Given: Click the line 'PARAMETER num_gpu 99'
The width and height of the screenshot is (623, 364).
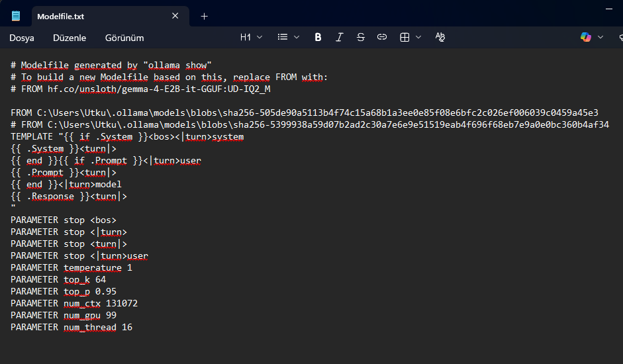Looking at the screenshot, I should pyautogui.click(x=64, y=316).
